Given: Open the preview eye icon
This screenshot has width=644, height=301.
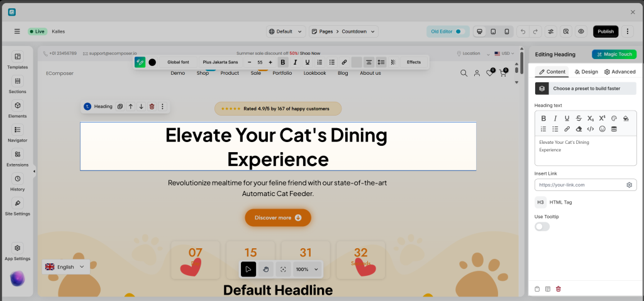Looking at the screenshot, I should pos(581,31).
